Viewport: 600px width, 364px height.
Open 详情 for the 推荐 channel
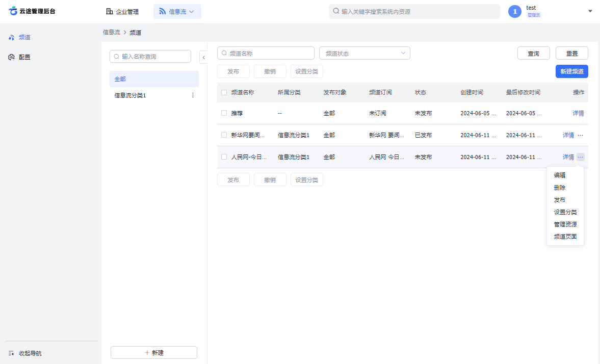coord(578,113)
